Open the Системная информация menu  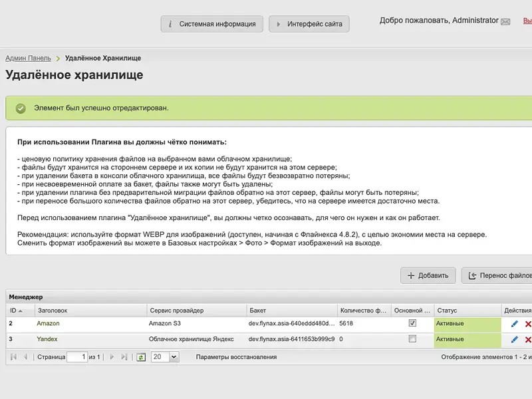[x=212, y=24]
